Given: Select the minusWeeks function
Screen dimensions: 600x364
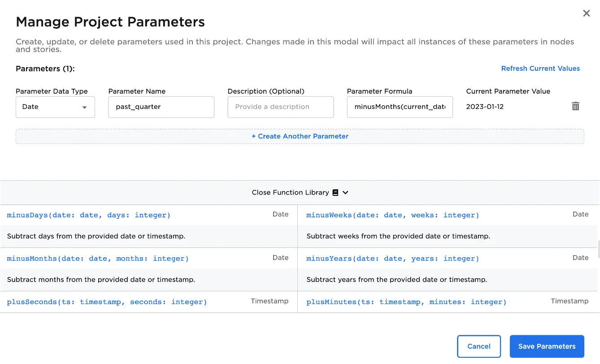Looking at the screenshot, I should point(392,215).
